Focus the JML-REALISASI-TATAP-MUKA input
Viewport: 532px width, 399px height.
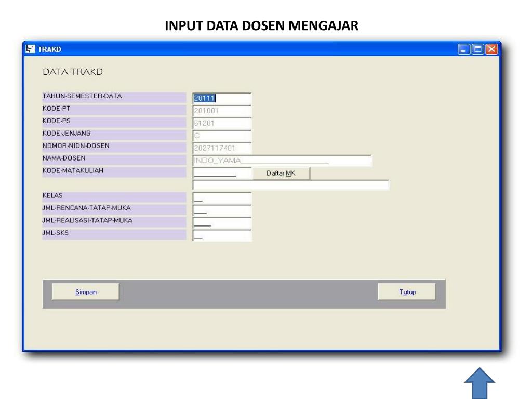point(222,223)
